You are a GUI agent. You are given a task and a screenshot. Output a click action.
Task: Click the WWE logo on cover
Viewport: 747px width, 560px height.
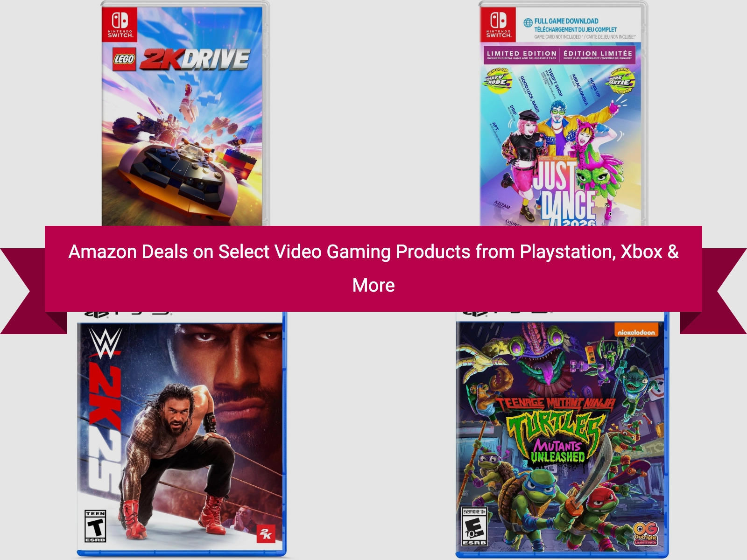106,343
